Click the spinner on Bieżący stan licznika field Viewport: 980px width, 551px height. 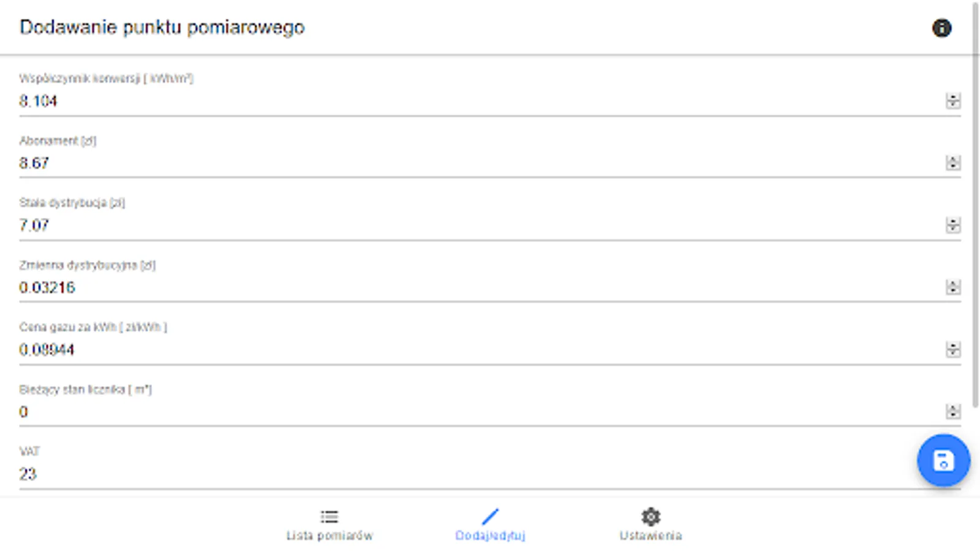pos(953,411)
